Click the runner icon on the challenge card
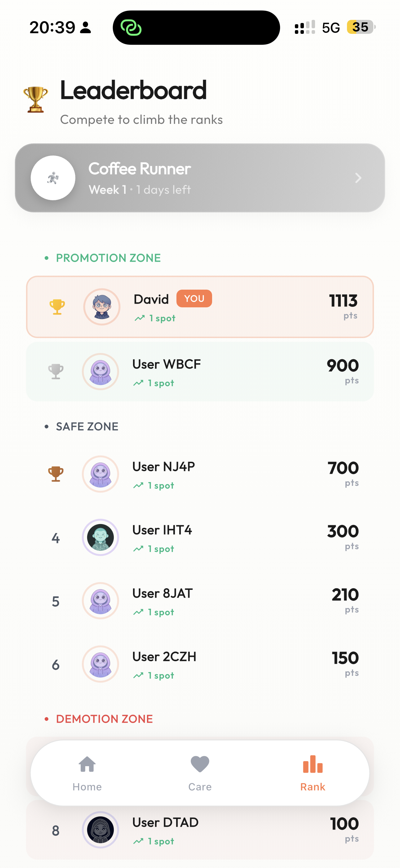 coord(53,178)
